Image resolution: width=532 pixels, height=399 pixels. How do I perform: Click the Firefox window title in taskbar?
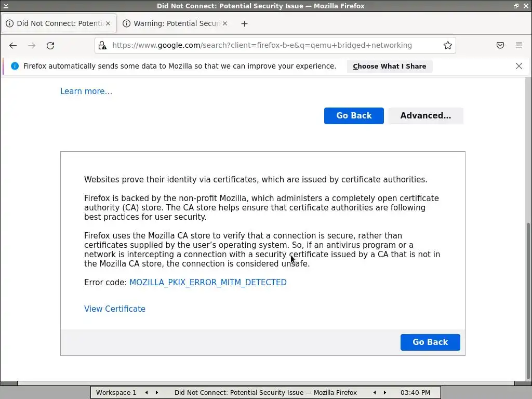tap(265, 393)
